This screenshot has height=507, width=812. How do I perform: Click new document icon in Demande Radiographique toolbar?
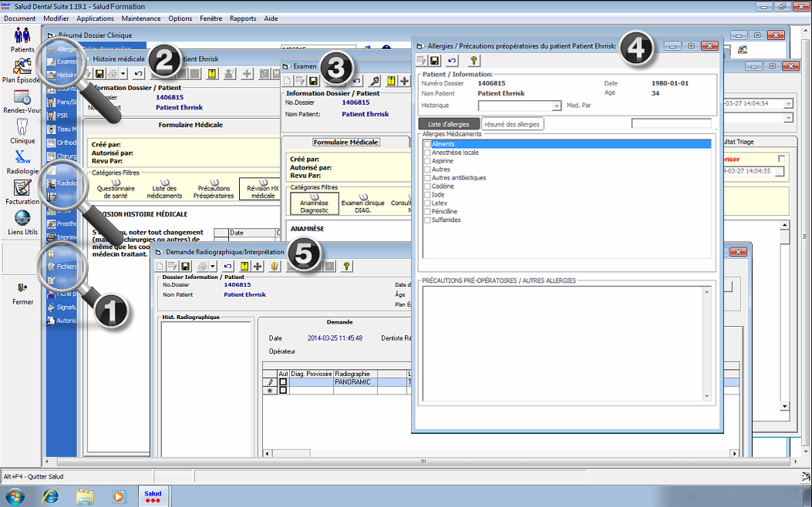(x=160, y=266)
